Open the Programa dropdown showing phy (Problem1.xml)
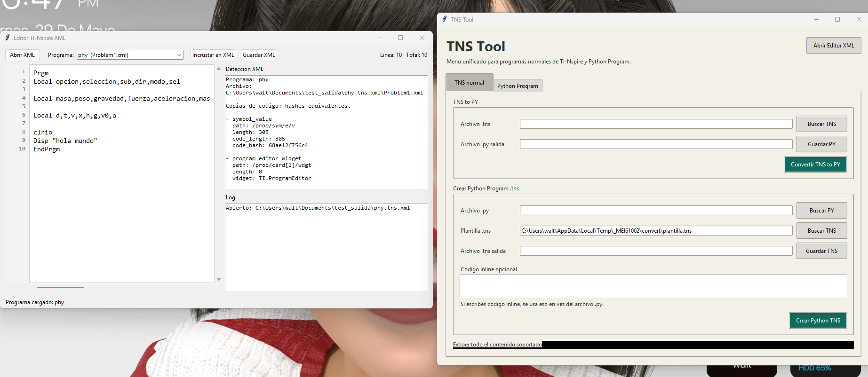Image resolution: width=868 pixels, height=377 pixels. [130, 55]
